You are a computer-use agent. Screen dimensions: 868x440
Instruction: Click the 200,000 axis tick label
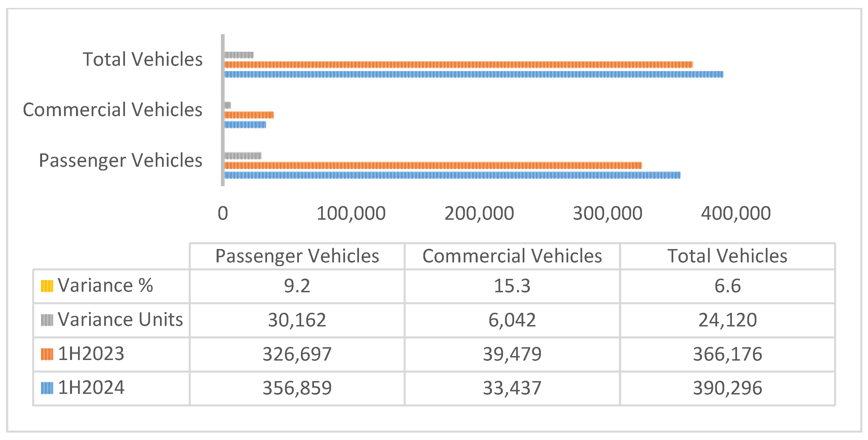[x=479, y=213]
